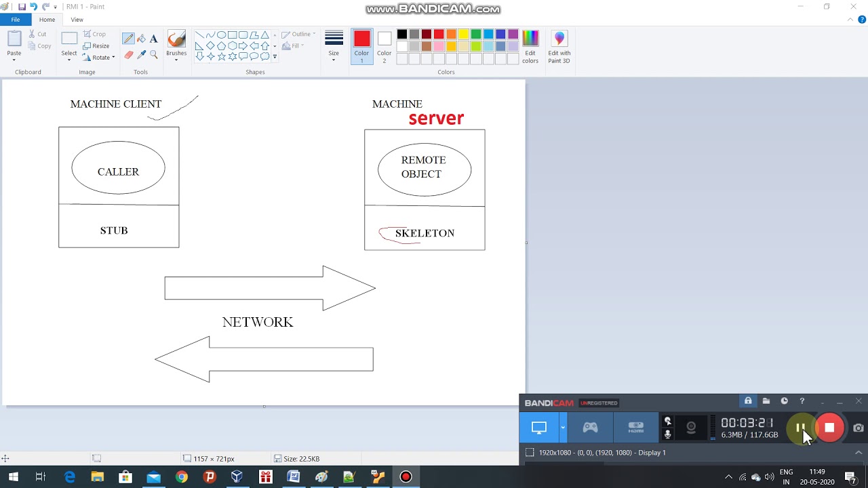Choose the Right arrow shape

(243, 46)
